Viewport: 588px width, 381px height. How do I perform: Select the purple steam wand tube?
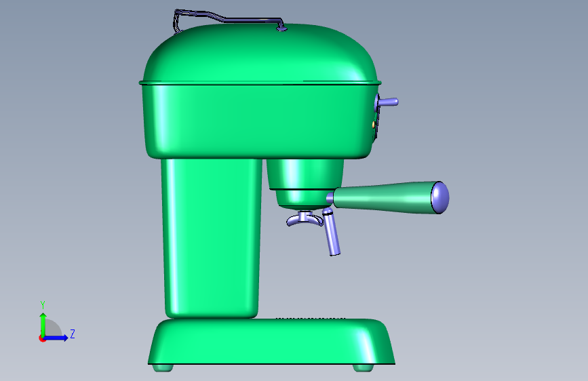pos(332,233)
